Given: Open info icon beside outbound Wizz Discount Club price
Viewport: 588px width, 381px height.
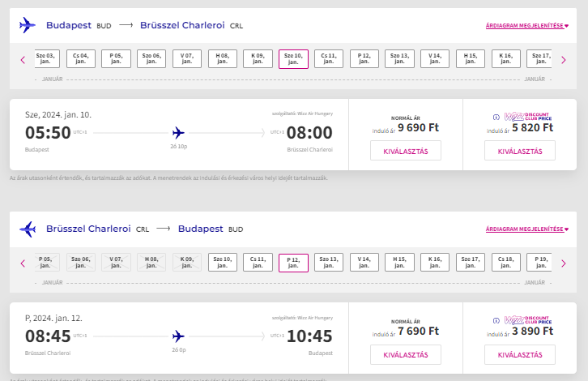Looking at the screenshot, I should click(x=496, y=118).
